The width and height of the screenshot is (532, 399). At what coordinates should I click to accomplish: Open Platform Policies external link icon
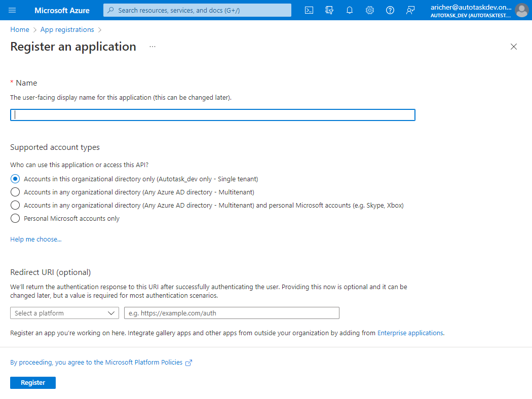pyautogui.click(x=188, y=363)
